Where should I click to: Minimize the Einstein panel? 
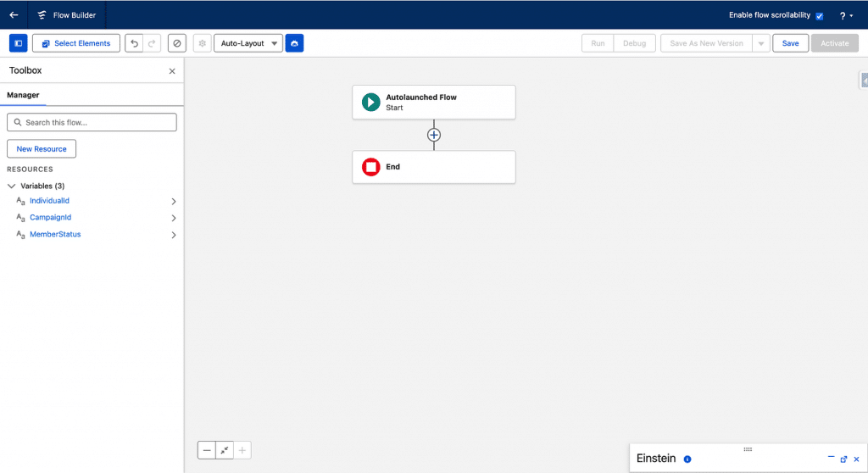(x=831, y=458)
